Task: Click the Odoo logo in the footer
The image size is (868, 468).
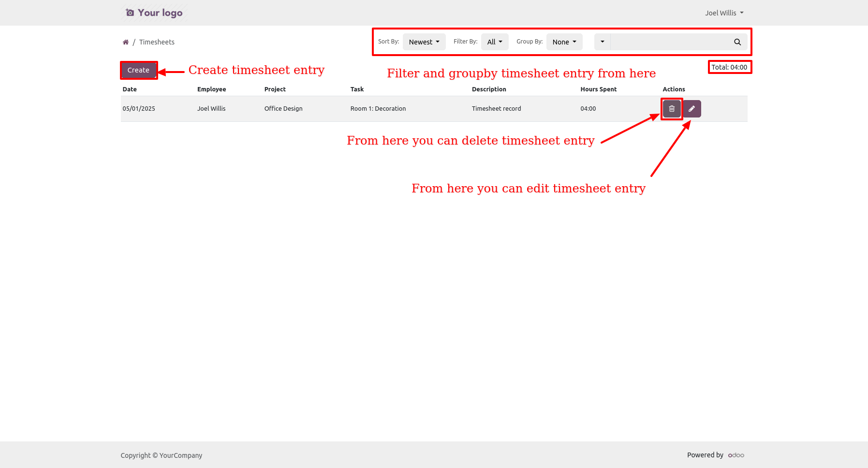Action: click(x=736, y=455)
